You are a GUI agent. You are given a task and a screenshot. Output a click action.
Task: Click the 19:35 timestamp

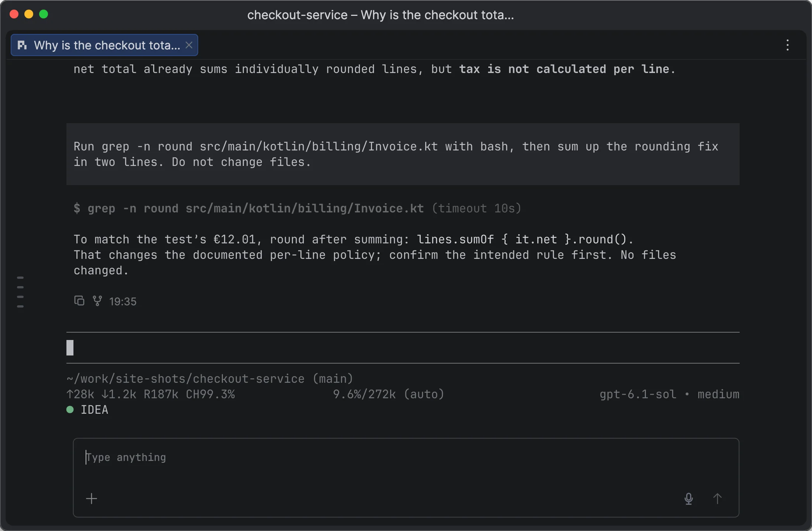pyautogui.click(x=123, y=302)
